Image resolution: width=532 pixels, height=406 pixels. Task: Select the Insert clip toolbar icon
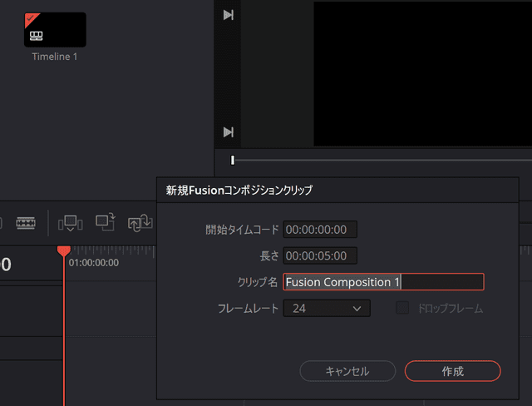tap(70, 223)
